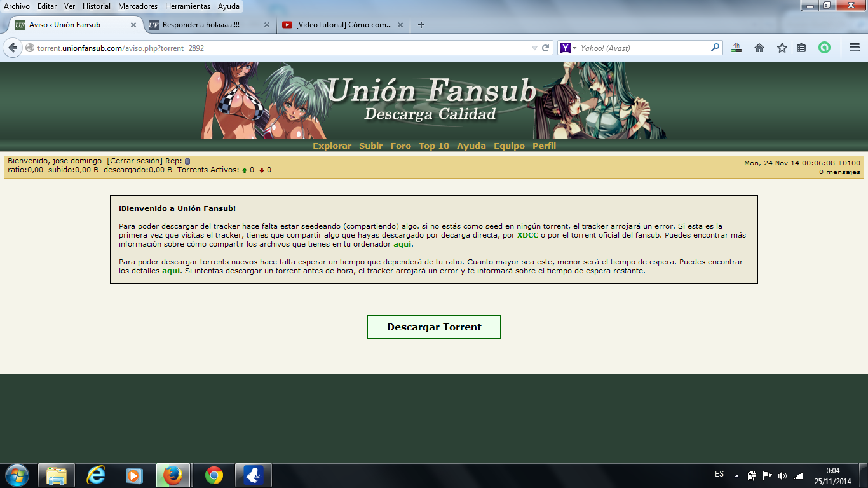The width and height of the screenshot is (868, 488).
Task: Launch Internet Explorer from taskbar
Action: (96, 475)
